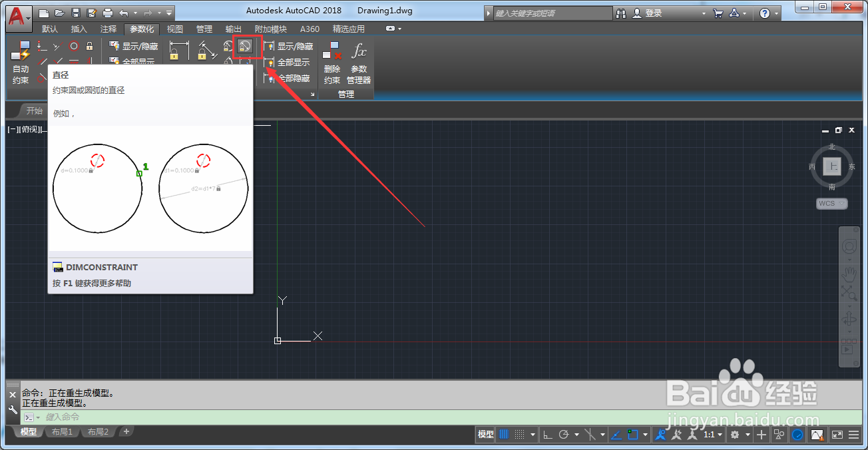Open the 1:1 annotation scale dropdown

click(713, 435)
